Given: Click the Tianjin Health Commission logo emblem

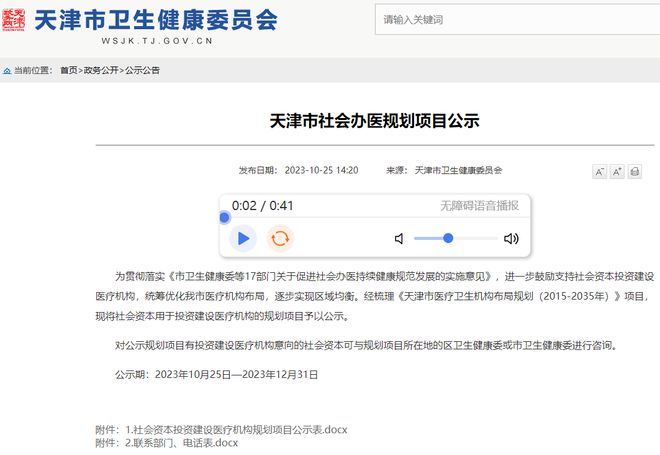Looking at the screenshot, I should point(13,20).
